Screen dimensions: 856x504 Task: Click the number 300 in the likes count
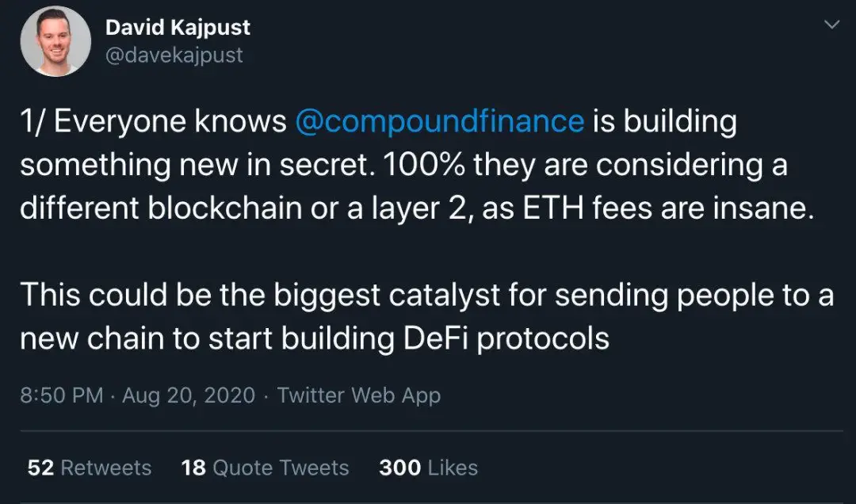pos(399,468)
